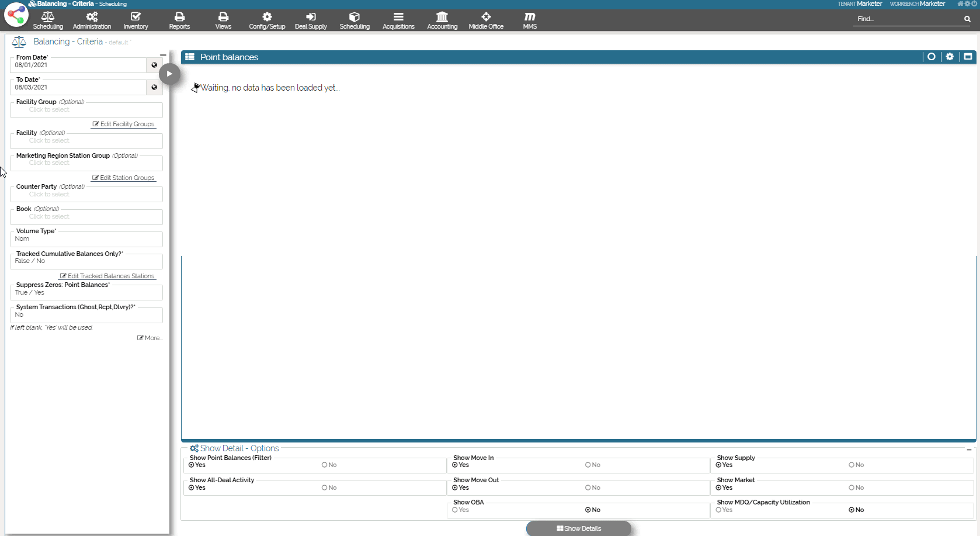Click the Show Details button
The image size is (980, 536).
click(578, 528)
